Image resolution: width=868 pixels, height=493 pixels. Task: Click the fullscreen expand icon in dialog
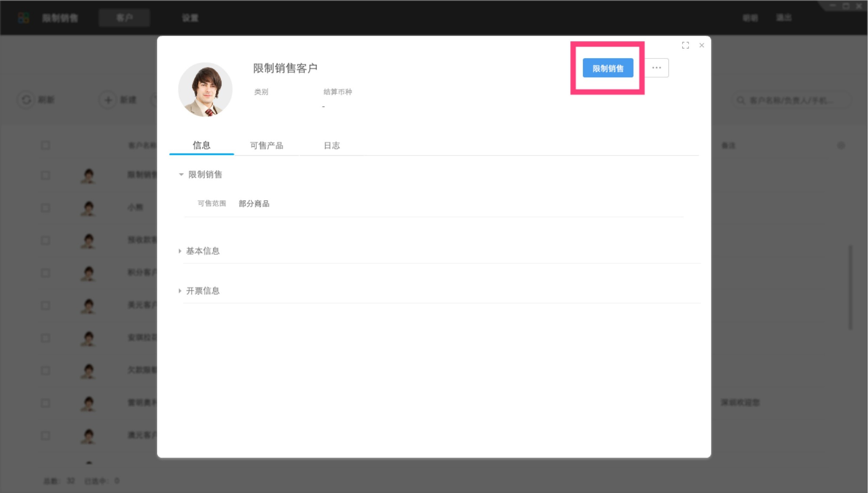[685, 45]
